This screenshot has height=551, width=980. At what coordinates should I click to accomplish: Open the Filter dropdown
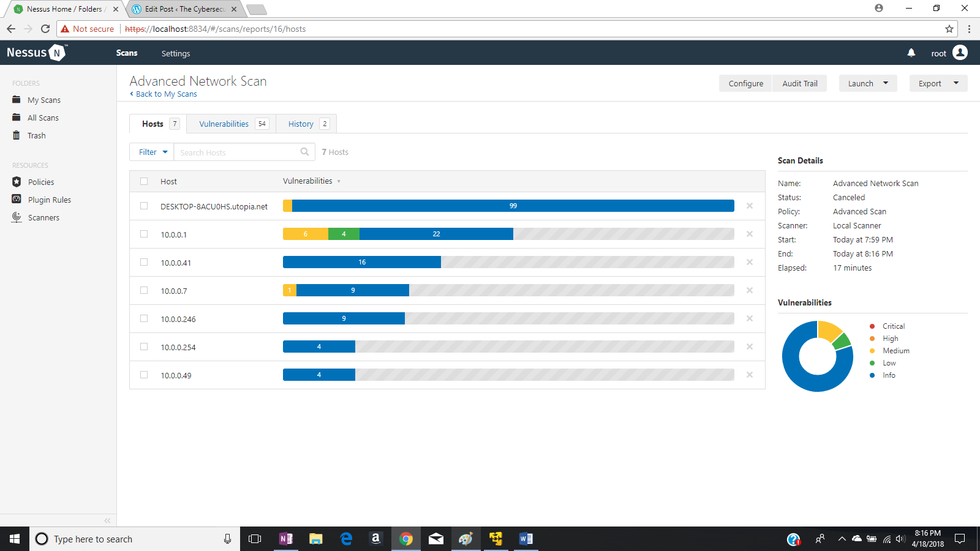click(151, 151)
